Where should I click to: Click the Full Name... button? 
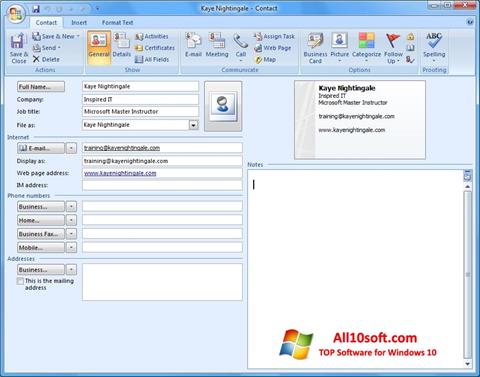[41, 87]
